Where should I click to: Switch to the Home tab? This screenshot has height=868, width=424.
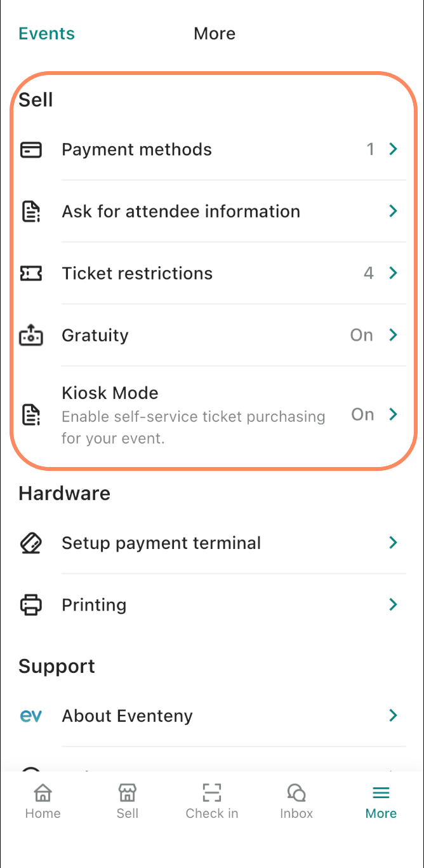43,801
